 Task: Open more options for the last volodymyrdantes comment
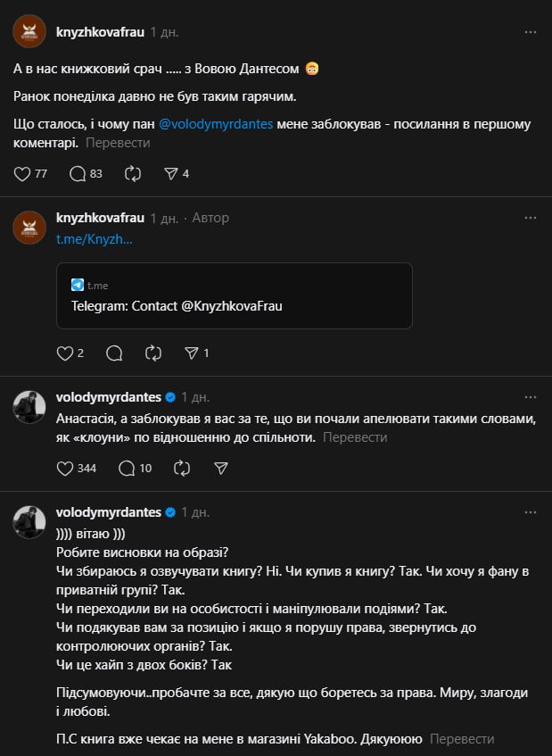tap(531, 513)
